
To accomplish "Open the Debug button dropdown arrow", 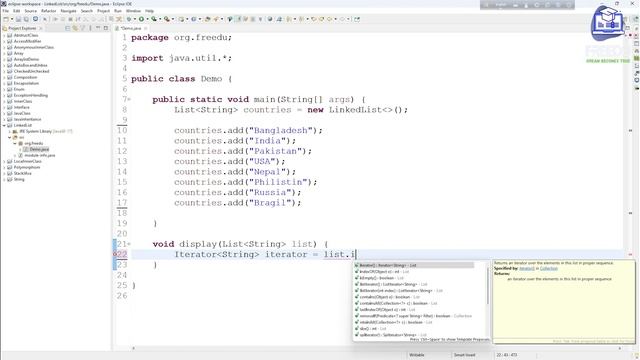I will tap(135, 19).
